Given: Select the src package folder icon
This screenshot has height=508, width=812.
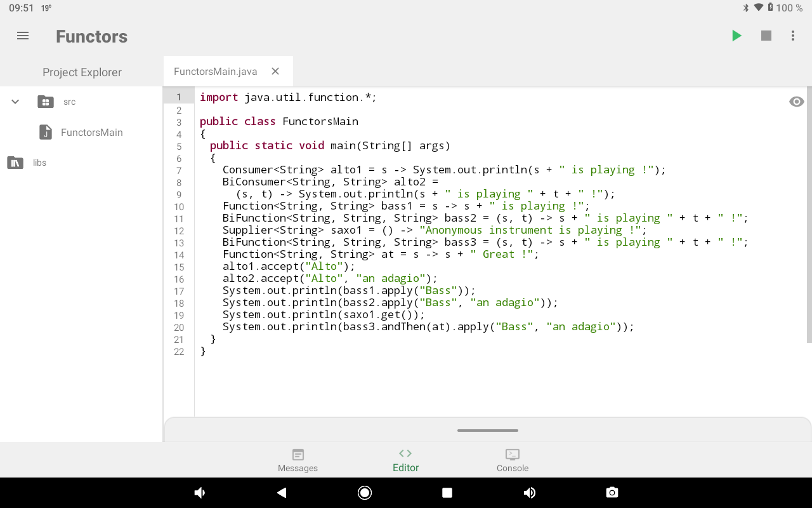Looking at the screenshot, I should pyautogui.click(x=45, y=102).
